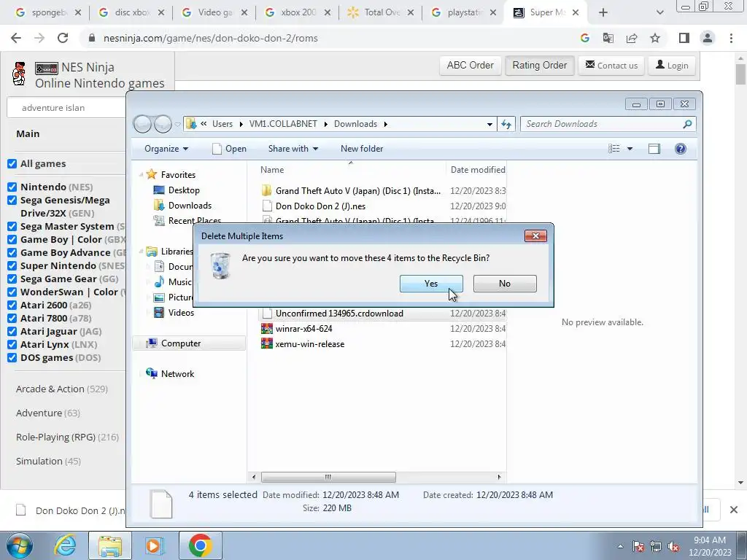Toggle Sega Genesis/Mega Drive checkbox
The image size is (747, 560).
pyautogui.click(x=12, y=201)
